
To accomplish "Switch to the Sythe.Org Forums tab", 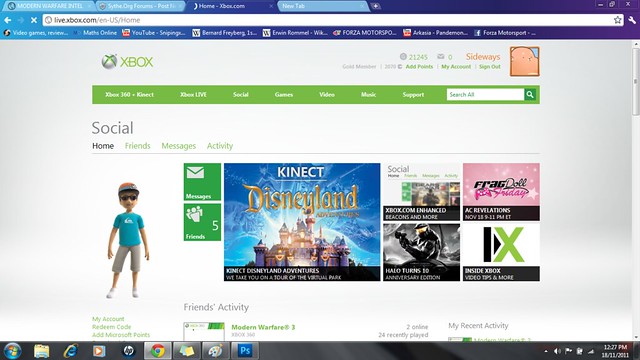I will [140, 6].
